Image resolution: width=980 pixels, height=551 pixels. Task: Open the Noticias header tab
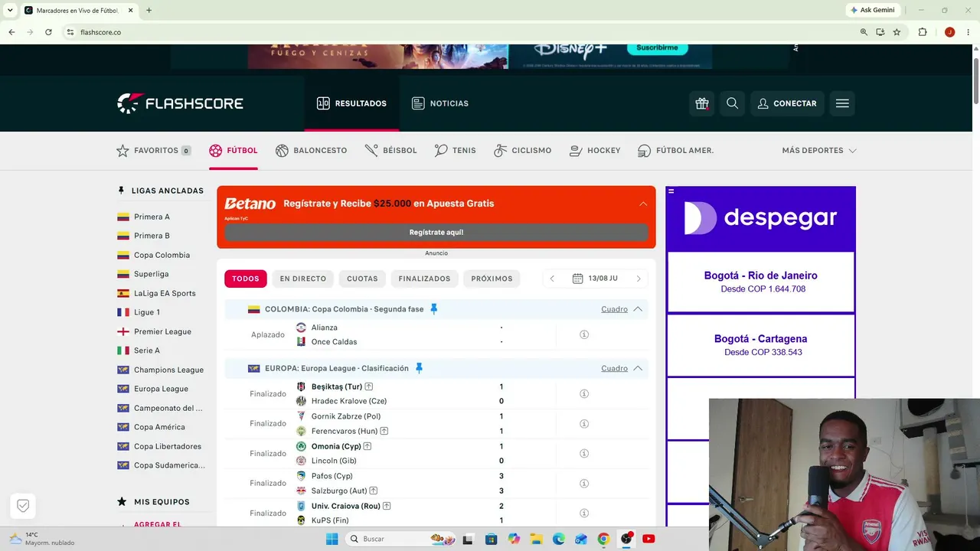pos(440,103)
